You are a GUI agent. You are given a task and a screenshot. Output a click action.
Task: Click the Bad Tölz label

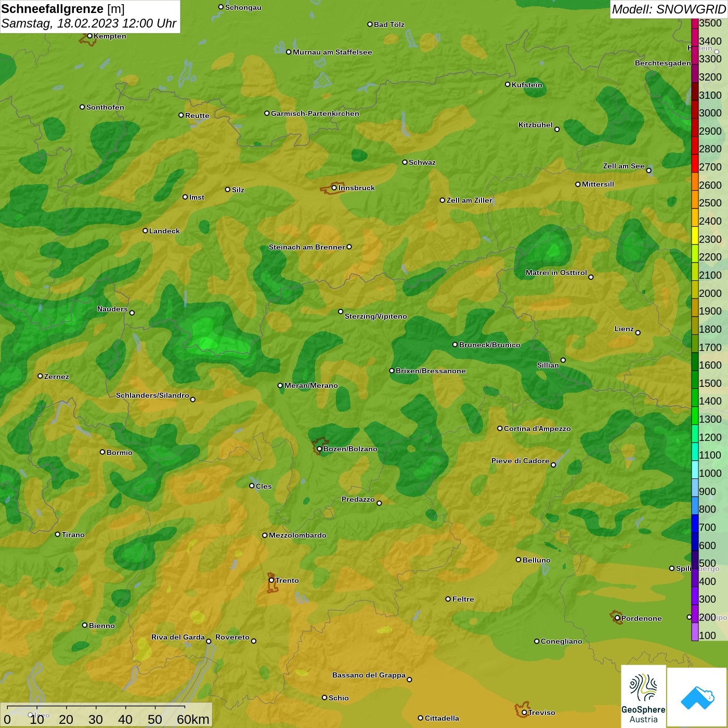click(x=389, y=24)
